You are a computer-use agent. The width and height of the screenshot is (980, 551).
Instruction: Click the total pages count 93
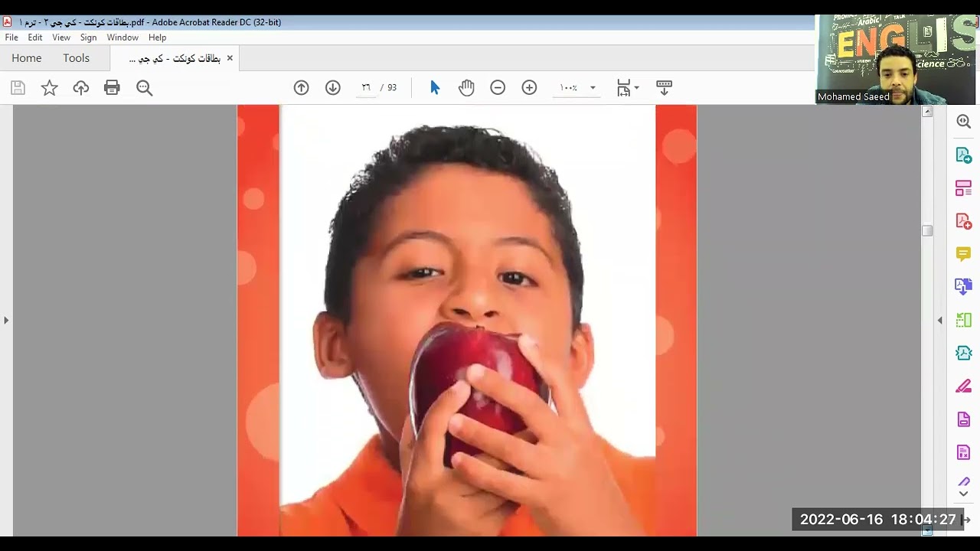(392, 88)
